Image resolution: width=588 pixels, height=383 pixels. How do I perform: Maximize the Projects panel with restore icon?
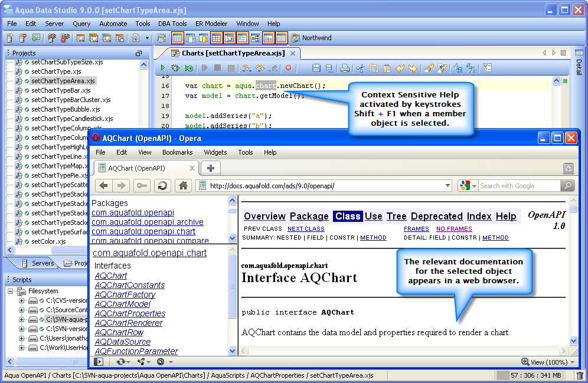pos(138,53)
